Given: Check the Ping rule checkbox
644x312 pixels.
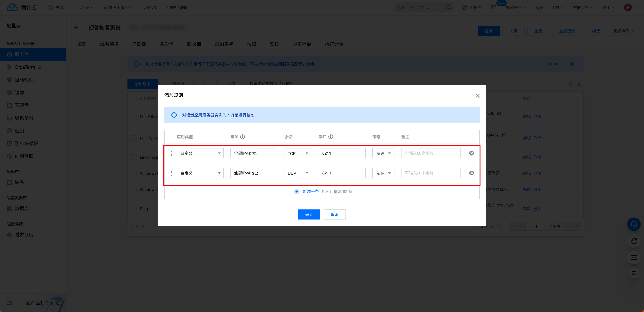Looking at the screenshot, I should tap(134, 209).
